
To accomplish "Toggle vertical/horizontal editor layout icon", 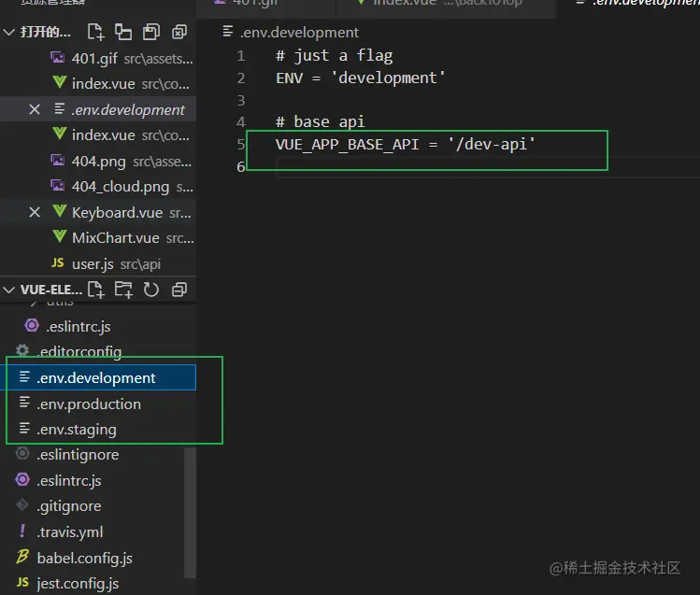I will pos(123,32).
